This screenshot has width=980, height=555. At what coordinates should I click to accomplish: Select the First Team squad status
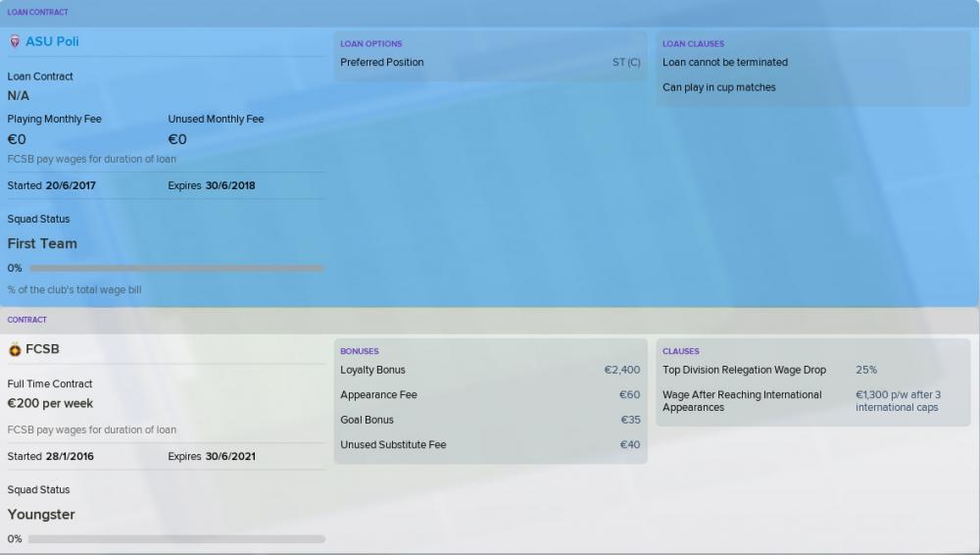(42, 243)
